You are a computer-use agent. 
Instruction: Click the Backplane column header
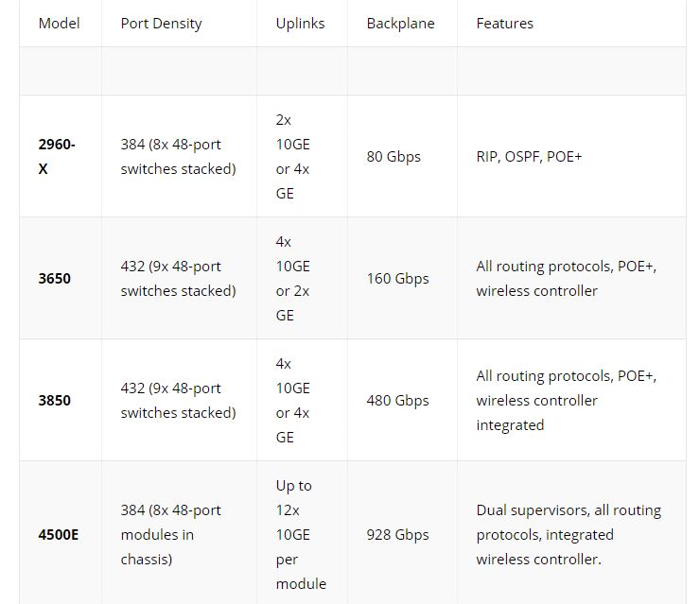point(400,24)
